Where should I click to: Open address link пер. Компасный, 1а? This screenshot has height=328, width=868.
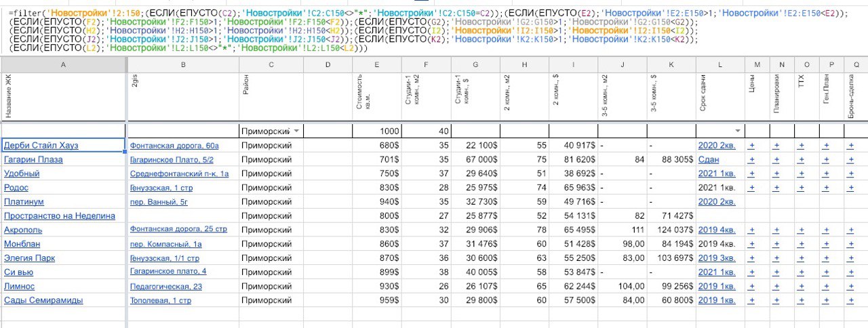165,244
